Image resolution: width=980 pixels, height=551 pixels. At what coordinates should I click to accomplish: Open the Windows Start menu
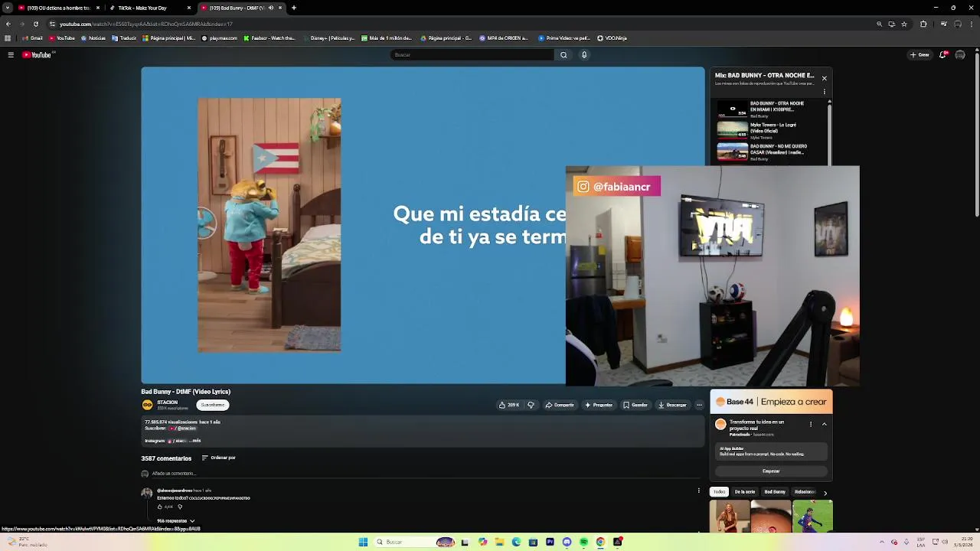[x=363, y=542]
